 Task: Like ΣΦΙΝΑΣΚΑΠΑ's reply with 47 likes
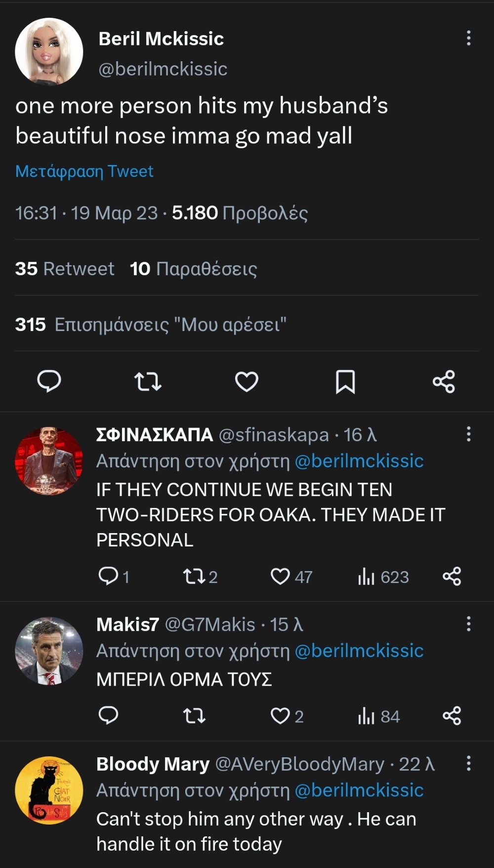click(x=280, y=577)
